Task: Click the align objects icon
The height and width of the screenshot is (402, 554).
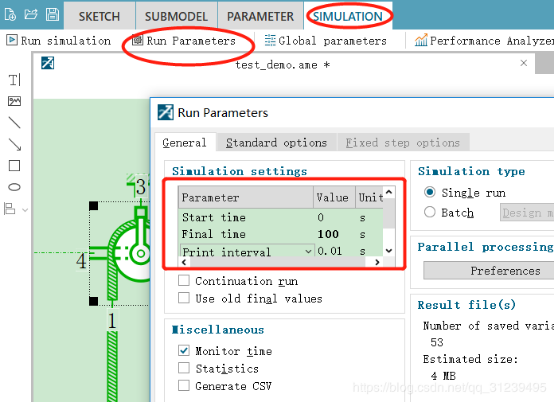Action: point(10,209)
